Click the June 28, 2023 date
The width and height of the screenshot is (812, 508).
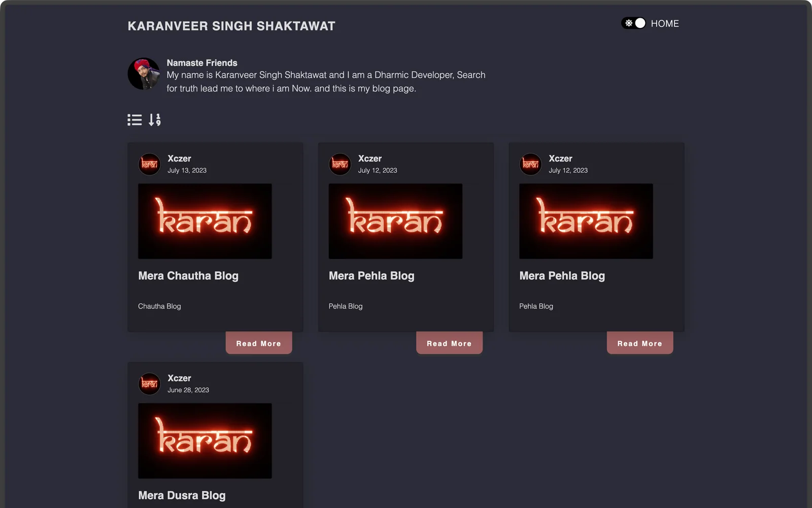pyautogui.click(x=188, y=390)
